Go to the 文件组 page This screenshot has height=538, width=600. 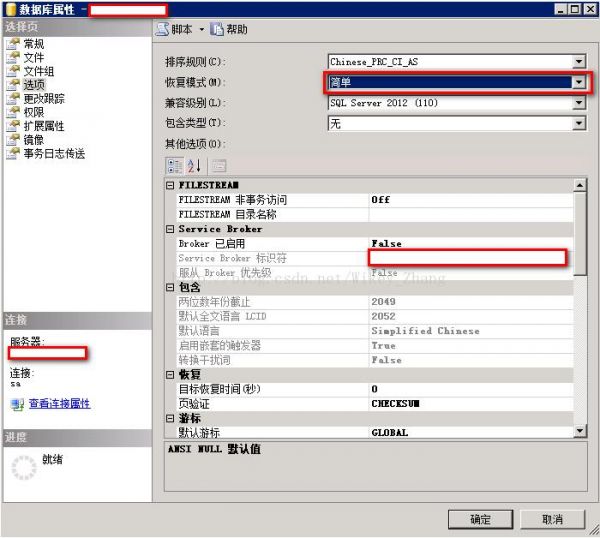39,71
